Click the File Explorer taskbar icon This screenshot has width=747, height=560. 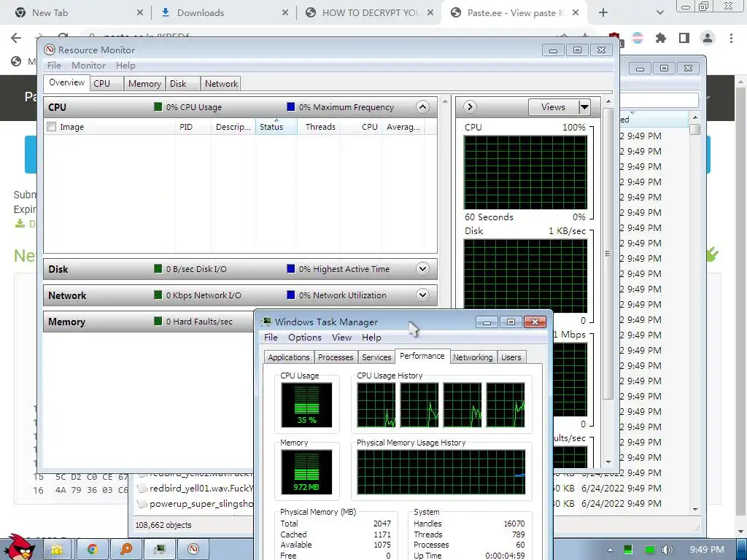(57, 549)
